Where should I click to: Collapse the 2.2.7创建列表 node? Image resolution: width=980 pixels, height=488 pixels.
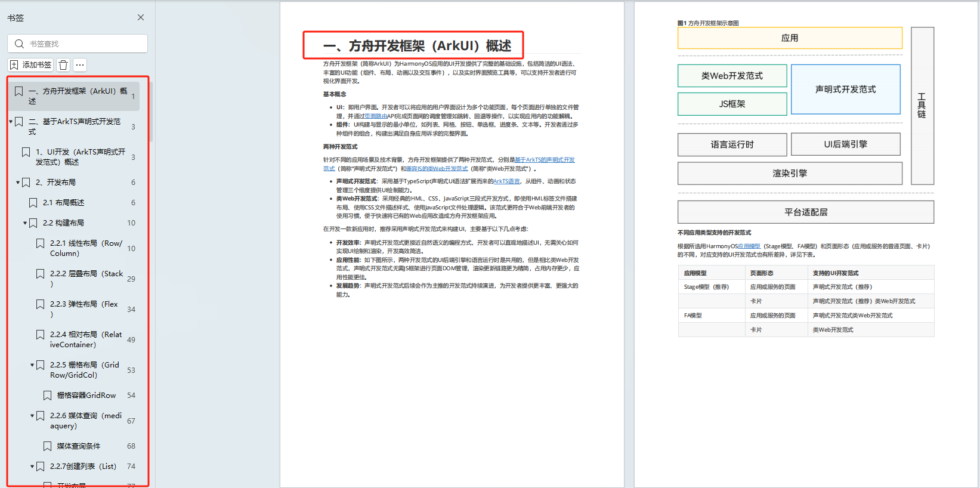click(32, 467)
